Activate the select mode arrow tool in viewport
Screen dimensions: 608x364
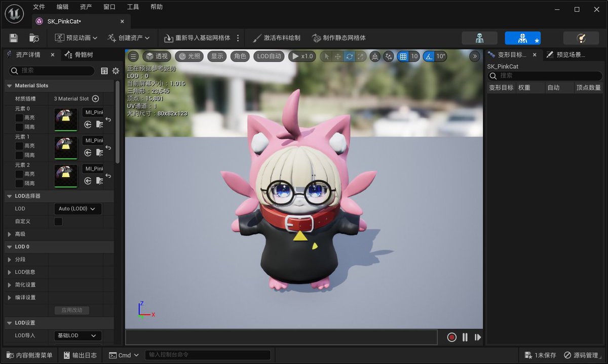coord(326,56)
